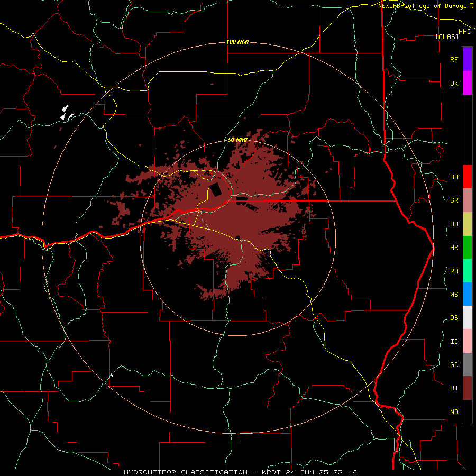Click the KPDT station identifier
Viewport: 476px width, 476px height.
point(272,472)
